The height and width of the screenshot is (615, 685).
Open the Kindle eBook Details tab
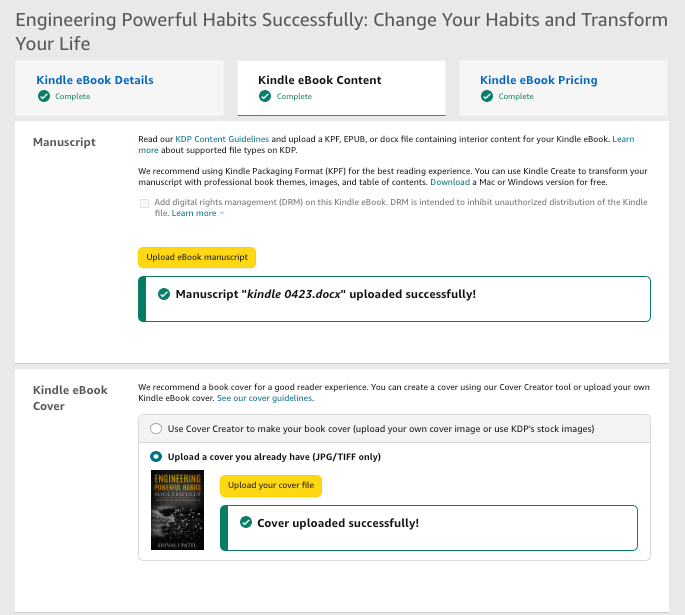(x=95, y=81)
